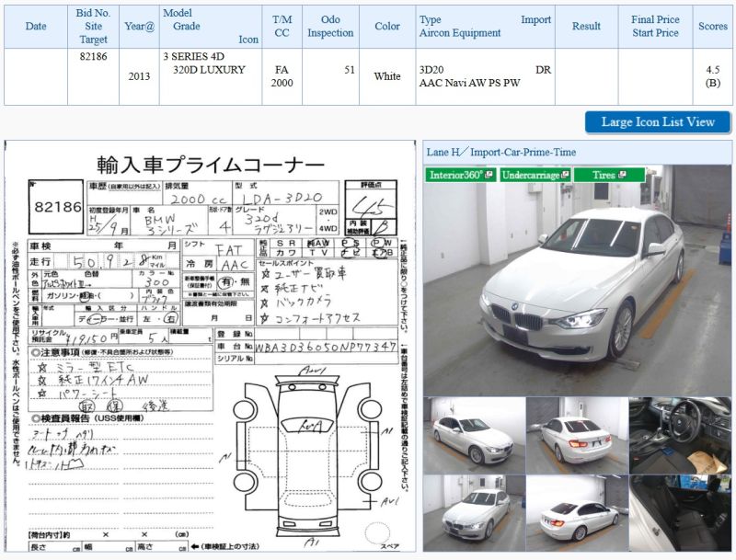Click the Type Aircon Equipment header
This screenshot has height=560, width=736.
(x=486, y=27)
